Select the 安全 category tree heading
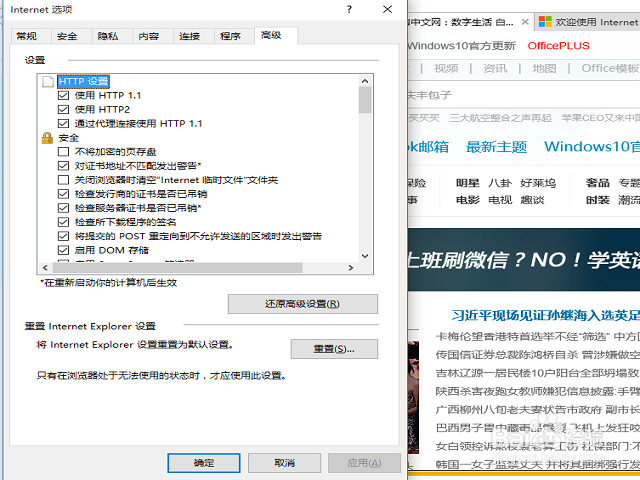This screenshot has height=480, width=640. [69, 138]
